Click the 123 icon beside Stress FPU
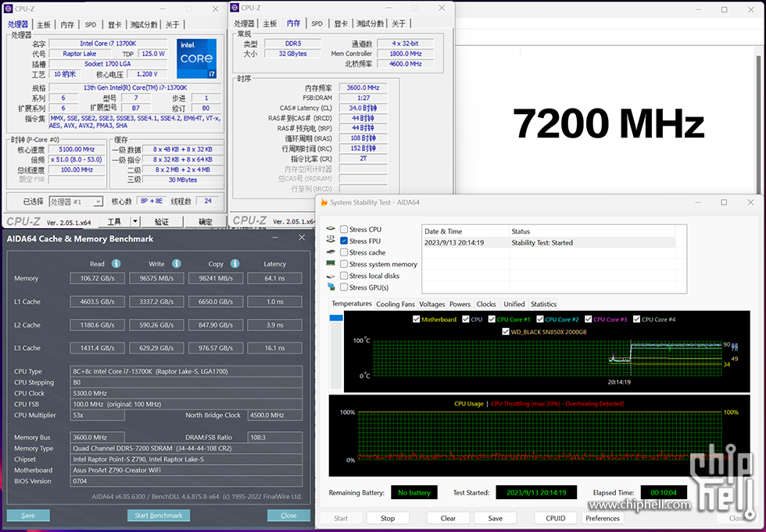The height and width of the screenshot is (532, 766). (x=331, y=240)
